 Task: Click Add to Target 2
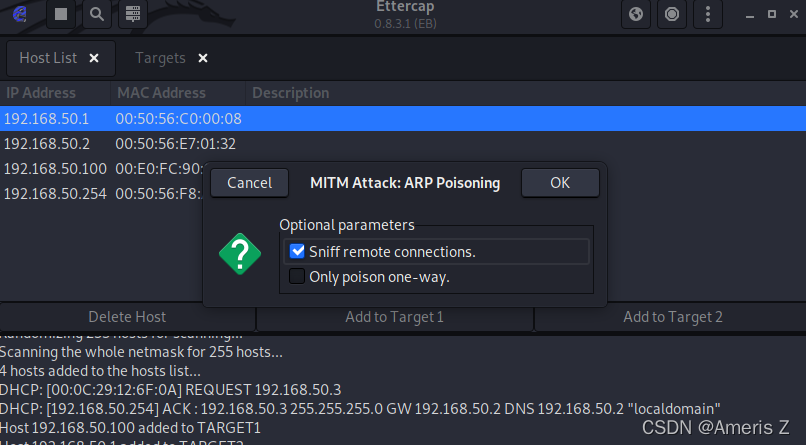(672, 317)
